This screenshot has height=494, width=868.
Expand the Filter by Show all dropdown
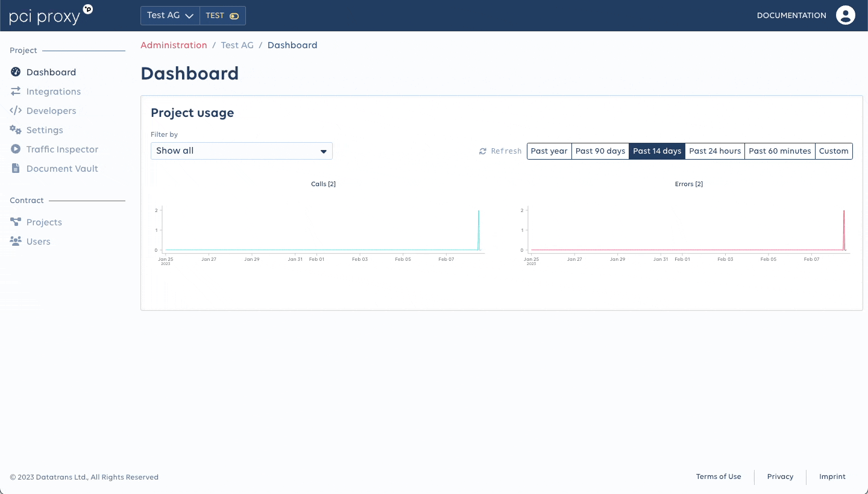pos(242,151)
